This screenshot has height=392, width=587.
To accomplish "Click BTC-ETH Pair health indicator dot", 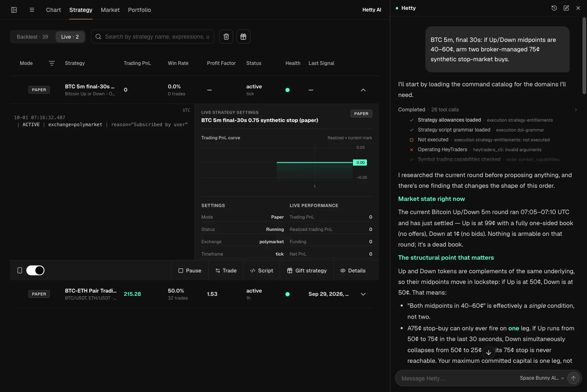I will (288, 294).
